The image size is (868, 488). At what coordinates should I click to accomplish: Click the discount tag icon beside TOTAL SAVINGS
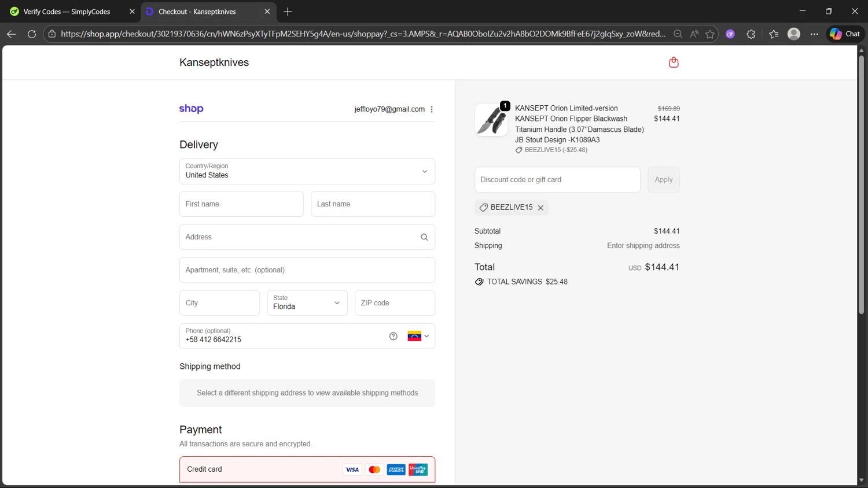tap(479, 282)
